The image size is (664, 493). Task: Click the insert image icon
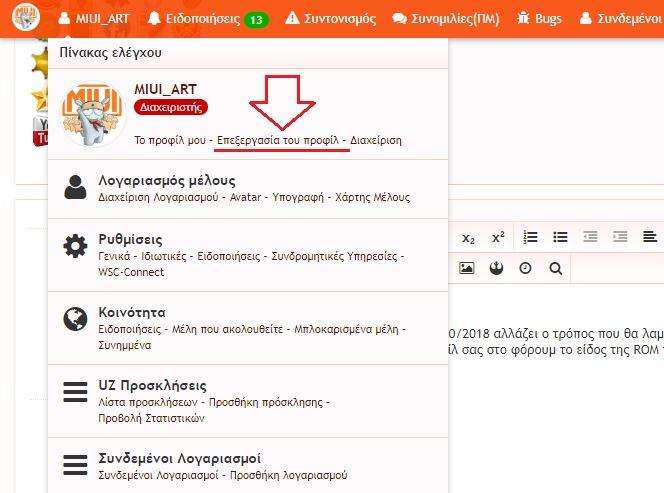(466, 268)
